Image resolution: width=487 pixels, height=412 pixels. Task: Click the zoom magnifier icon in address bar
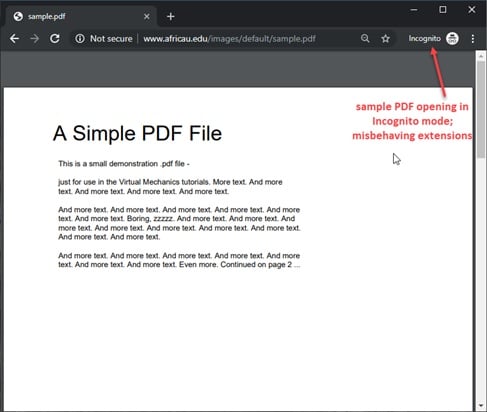click(365, 39)
